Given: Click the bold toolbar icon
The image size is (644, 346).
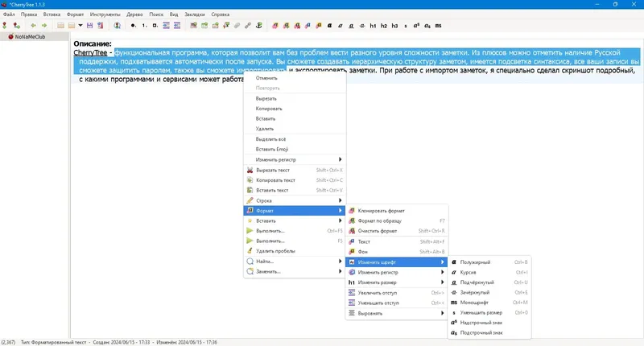Looking at the screenshot, I should (x=329, y=26).
